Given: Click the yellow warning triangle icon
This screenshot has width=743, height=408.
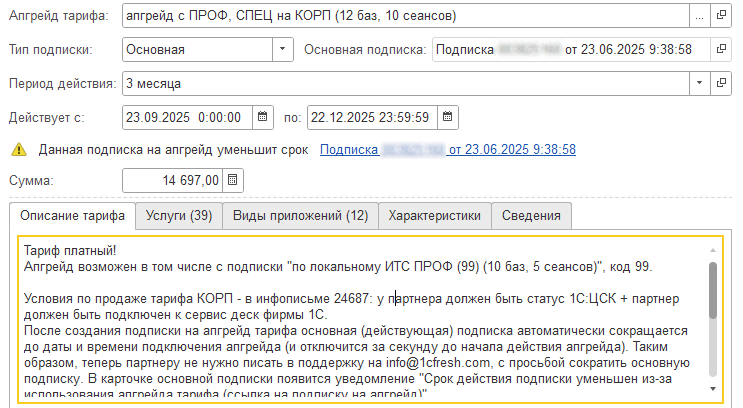Looking at the screenshot, I should 19,150.
